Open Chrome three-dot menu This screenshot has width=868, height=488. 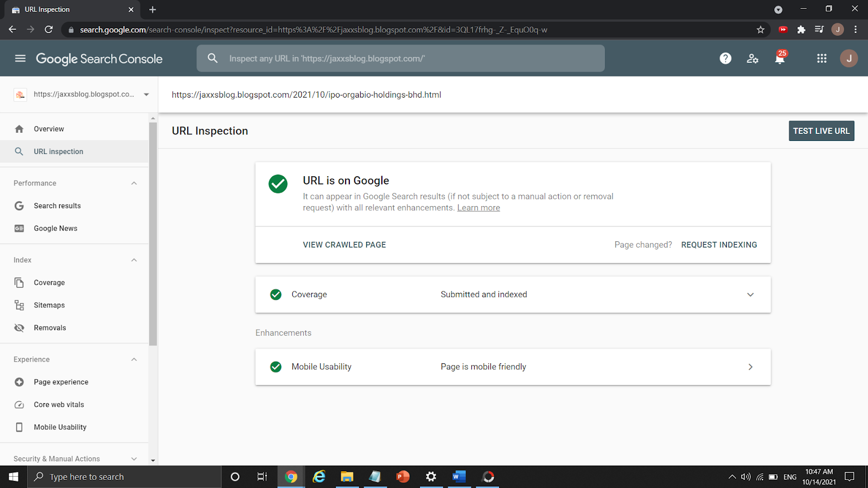pyautogui.click(x=856, y=30)
